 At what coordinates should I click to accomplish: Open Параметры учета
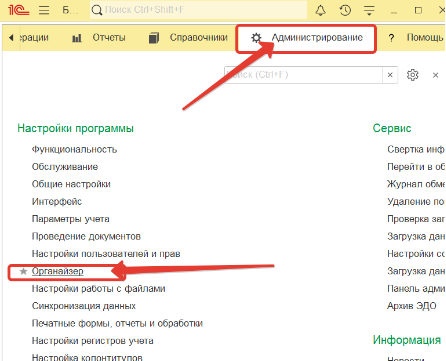pos(70,219)
